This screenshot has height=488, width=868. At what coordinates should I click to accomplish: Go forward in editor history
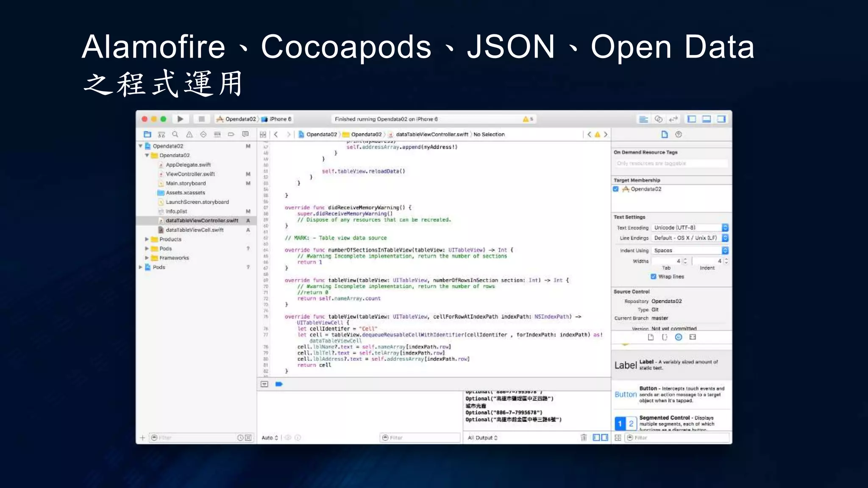(x=289, y=134)
